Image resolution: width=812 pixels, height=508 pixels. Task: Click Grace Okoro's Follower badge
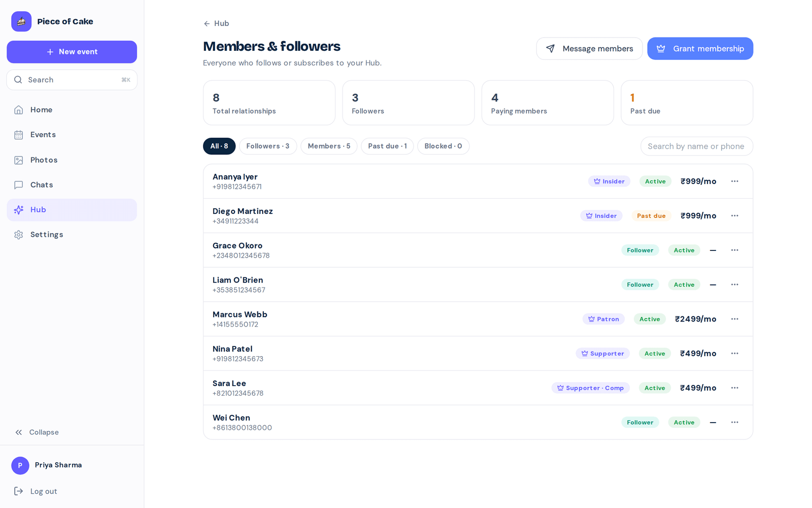[x=640, y=250]
